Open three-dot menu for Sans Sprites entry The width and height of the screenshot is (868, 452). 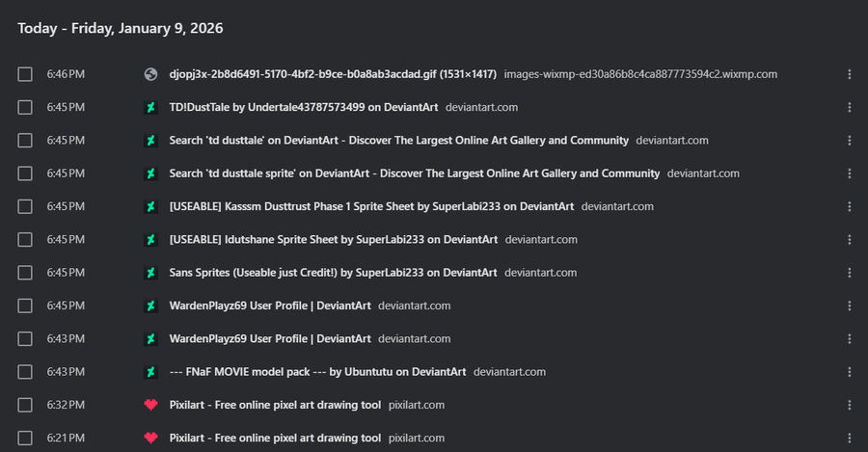coord(850,273)
